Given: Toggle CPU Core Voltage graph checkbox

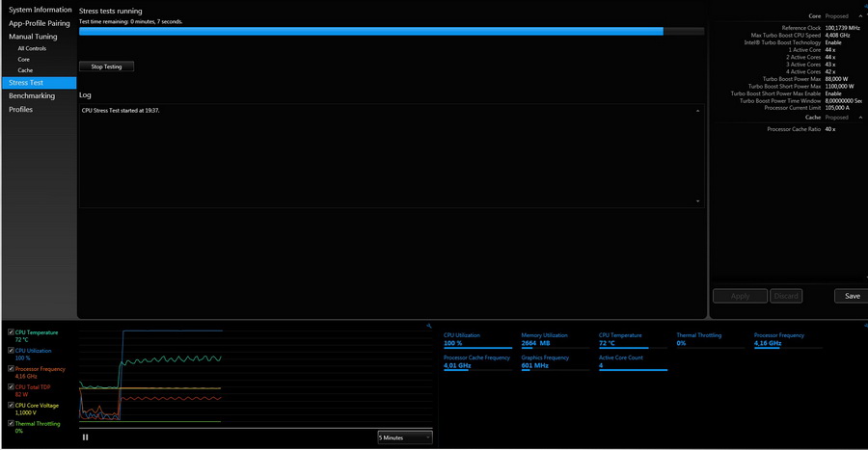Looking at the screenshot, I should tap(11, 406).
